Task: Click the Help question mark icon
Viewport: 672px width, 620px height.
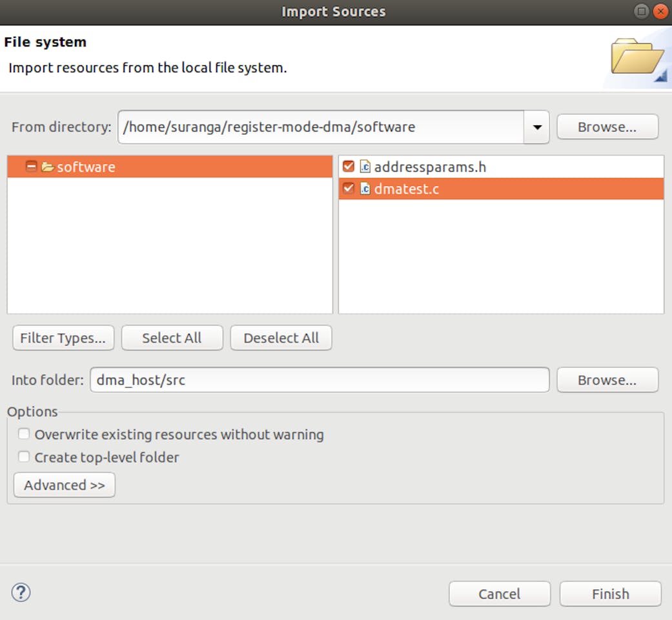Action: (x=21, y=592)
